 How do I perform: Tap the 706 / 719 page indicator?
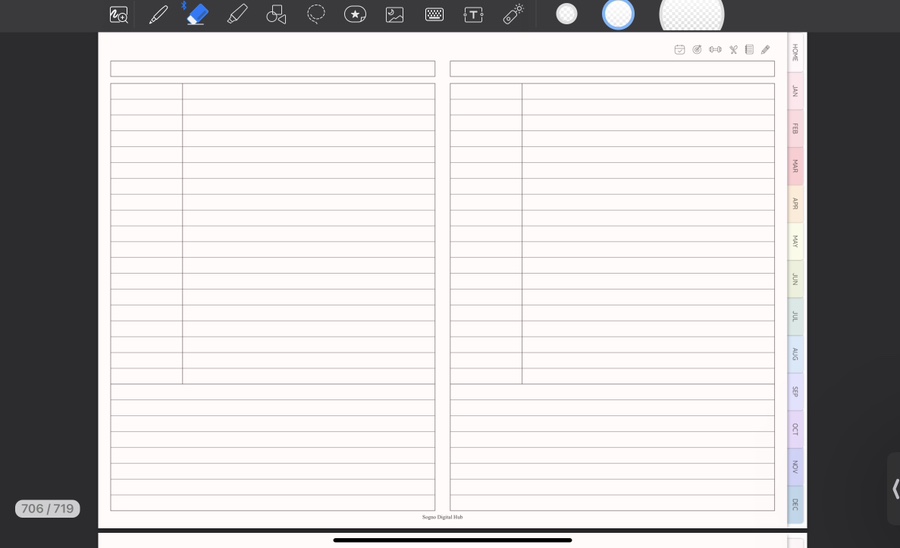click(48, 508)
